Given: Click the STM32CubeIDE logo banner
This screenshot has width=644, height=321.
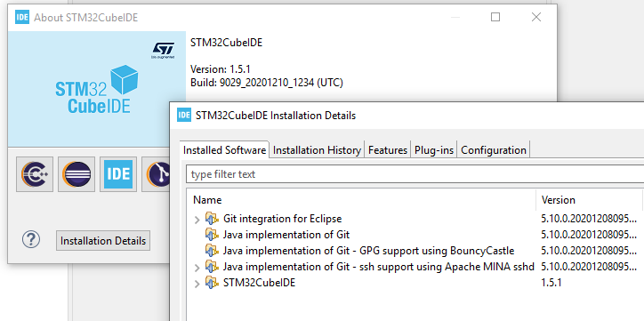Looking at the screenshot, I should coord(97,89).
